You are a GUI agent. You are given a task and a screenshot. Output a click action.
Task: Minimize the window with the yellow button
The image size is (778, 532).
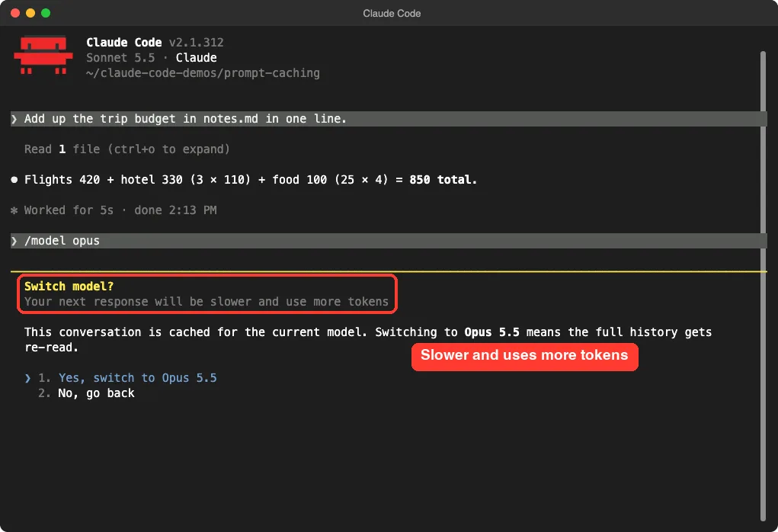pos(30,14)
